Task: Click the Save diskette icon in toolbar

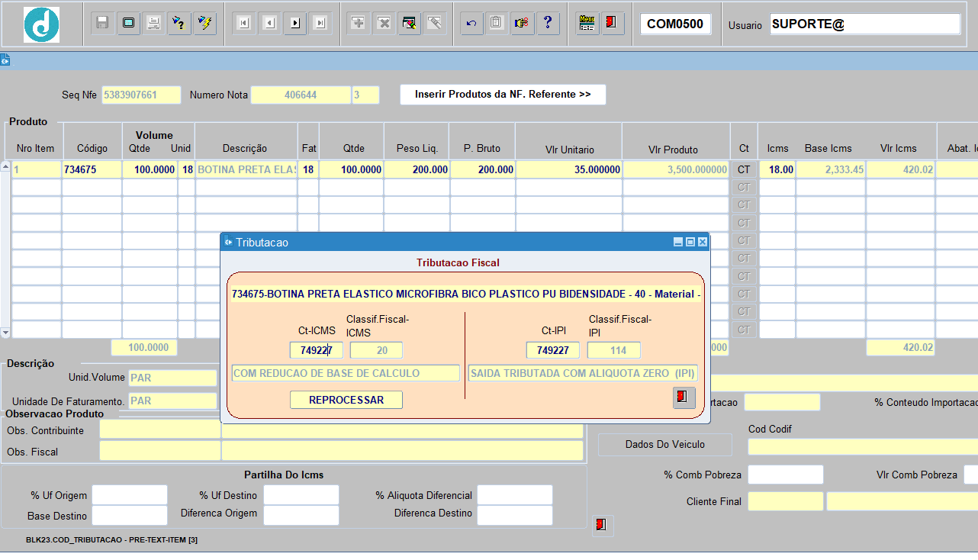Action: pos(102,23)
